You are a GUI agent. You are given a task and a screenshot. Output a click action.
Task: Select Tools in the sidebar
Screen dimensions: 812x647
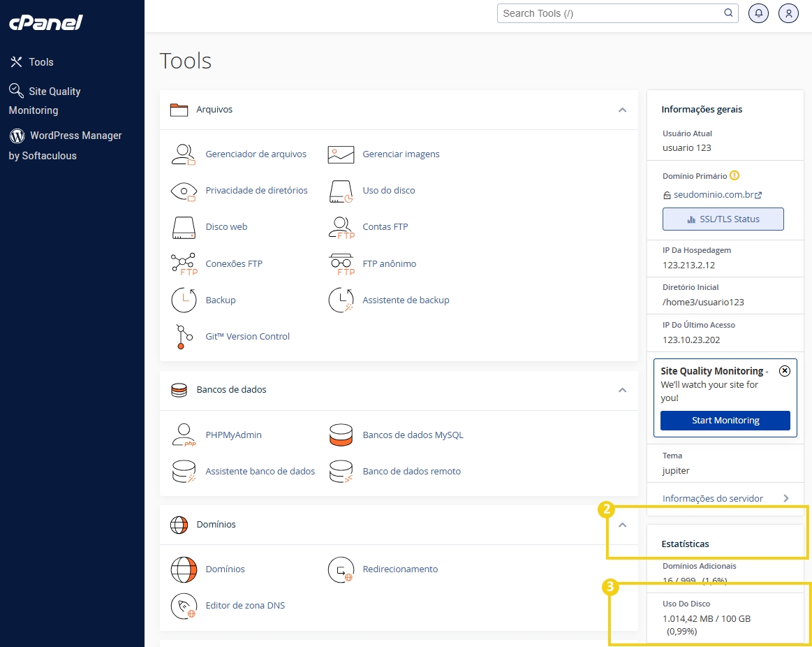[31, 61]
